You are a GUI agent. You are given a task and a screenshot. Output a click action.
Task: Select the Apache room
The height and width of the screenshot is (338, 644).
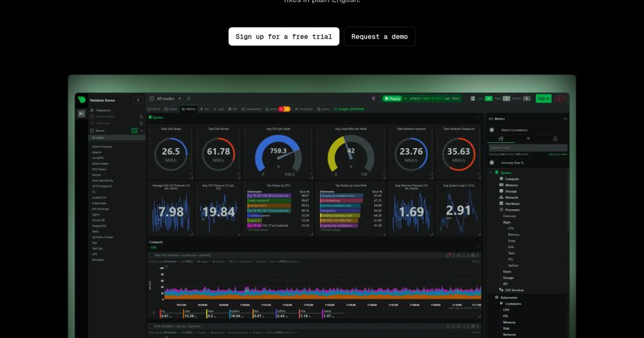tap(97, 153)
